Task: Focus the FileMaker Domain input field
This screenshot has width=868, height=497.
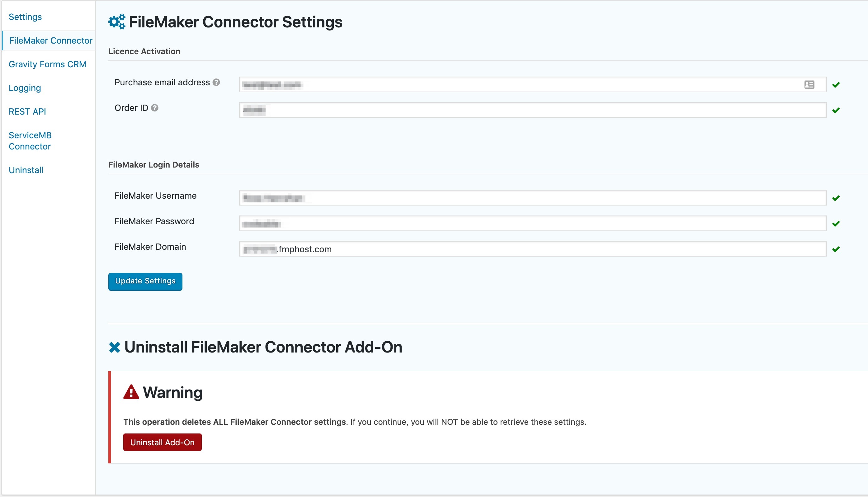Action: coord(533,249)
